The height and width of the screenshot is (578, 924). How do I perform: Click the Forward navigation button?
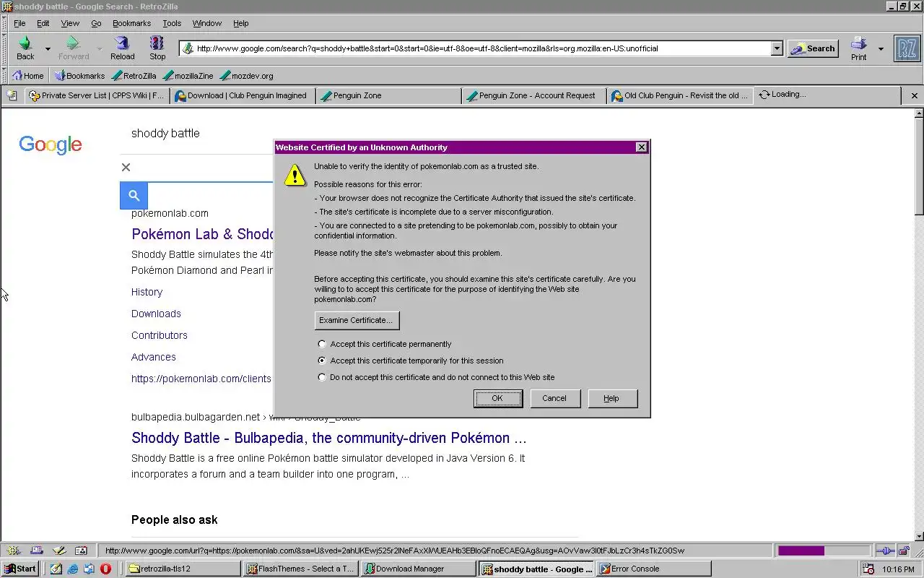pyautogui.click(x=73, y=48)
